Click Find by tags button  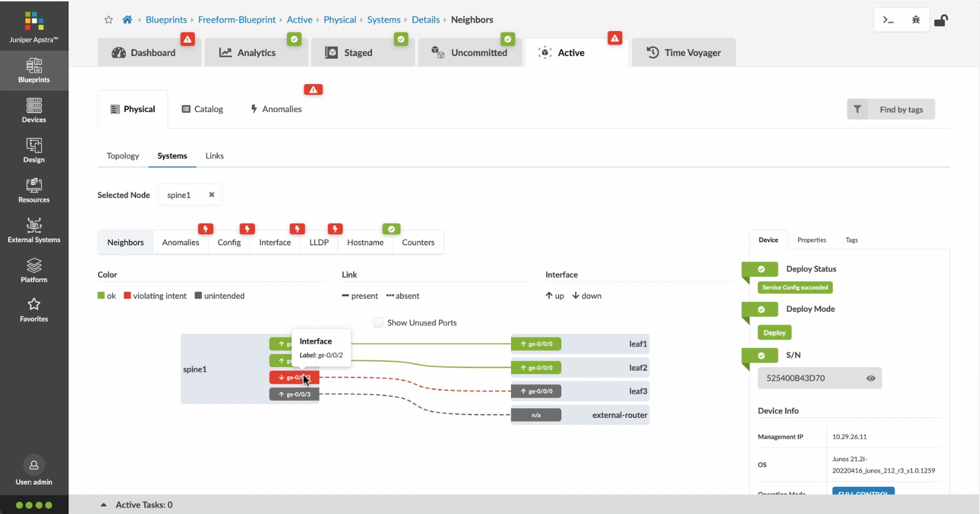891,109
